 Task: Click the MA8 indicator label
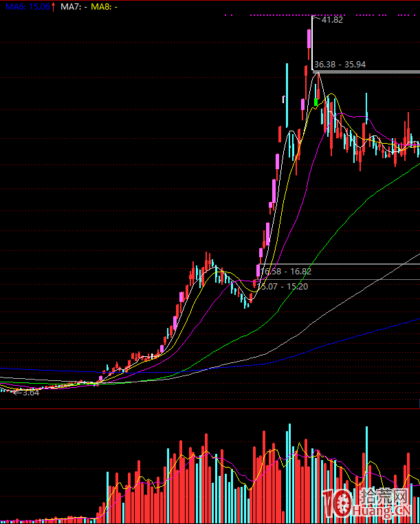point(104,7)
